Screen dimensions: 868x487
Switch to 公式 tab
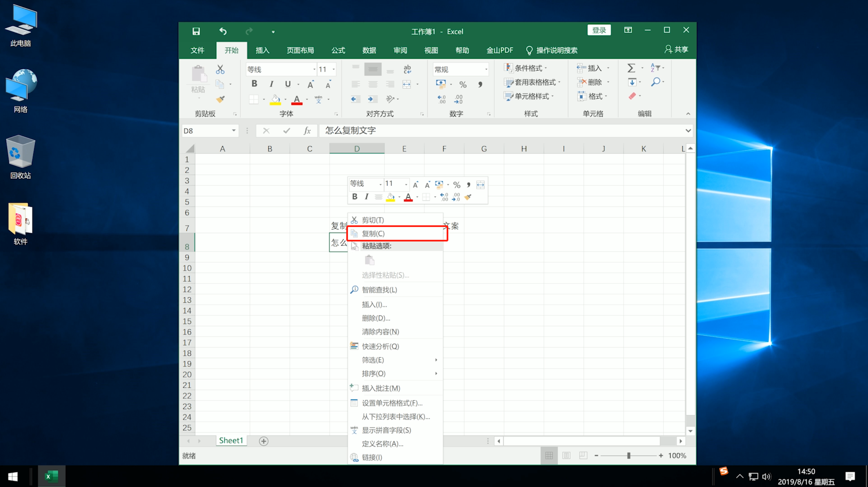[338, 51]
